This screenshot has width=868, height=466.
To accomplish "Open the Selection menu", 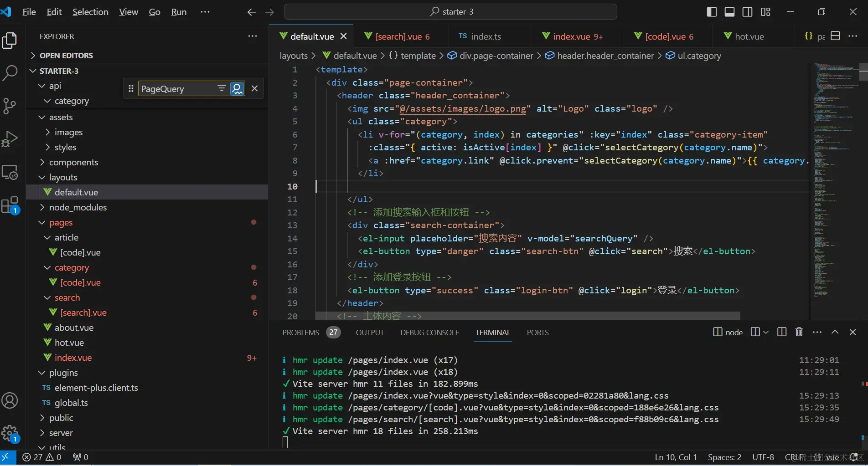I will [x=90, y=12].
